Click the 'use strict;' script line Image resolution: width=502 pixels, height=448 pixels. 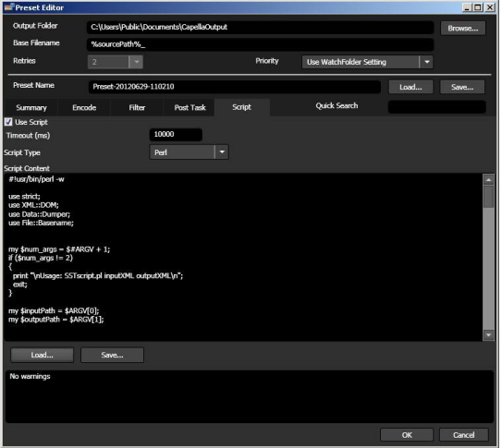click(x=24, y=197)
